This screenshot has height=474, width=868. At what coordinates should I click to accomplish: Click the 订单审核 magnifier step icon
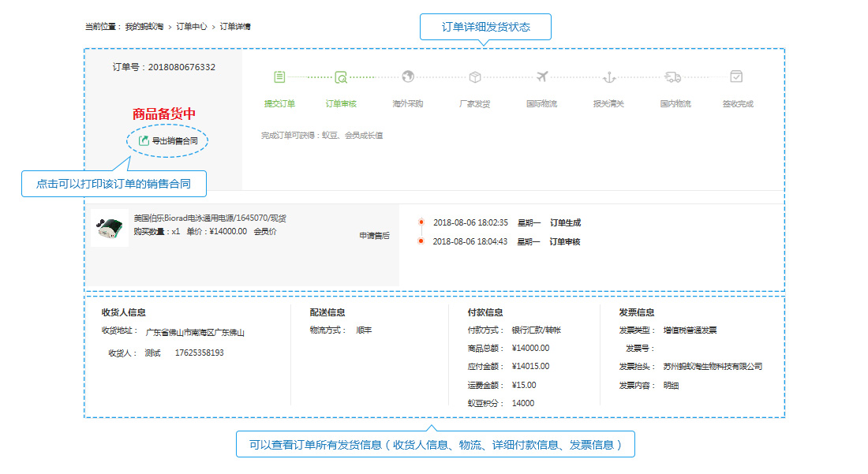click(341, 77)
